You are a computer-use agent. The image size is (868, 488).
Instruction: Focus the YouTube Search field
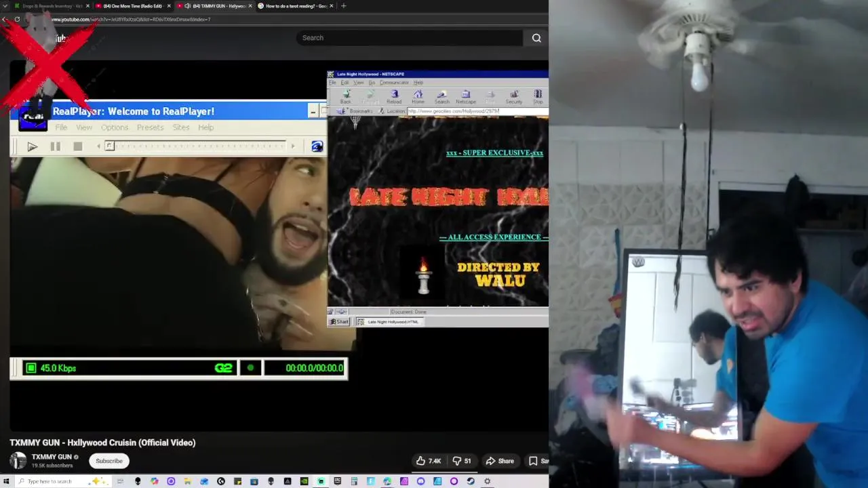click(410, 38)
